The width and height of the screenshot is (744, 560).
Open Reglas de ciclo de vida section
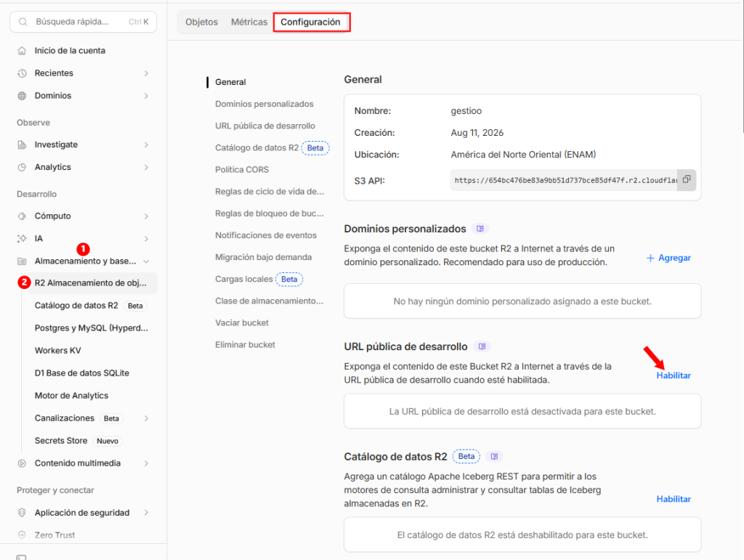[x=270, y=192]
